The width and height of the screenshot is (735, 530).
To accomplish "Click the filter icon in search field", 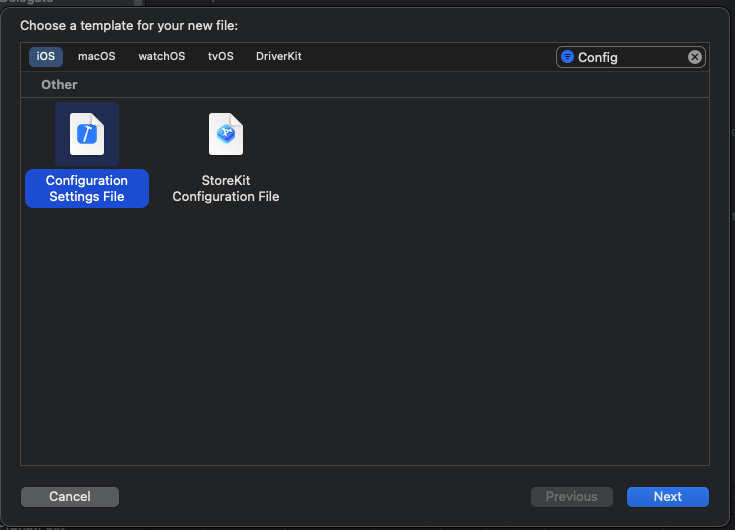I will pos(567,57).
